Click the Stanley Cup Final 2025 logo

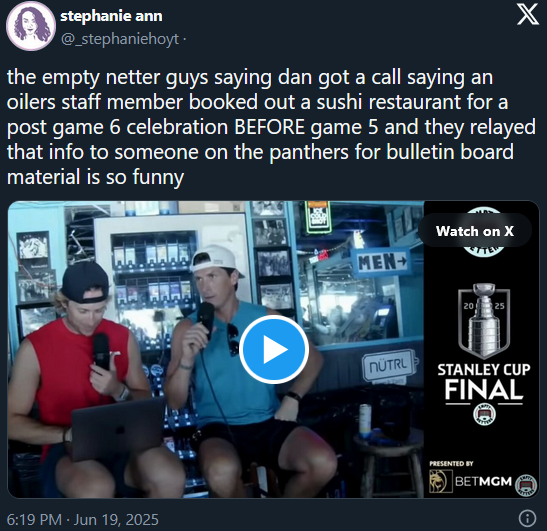pos(484,321)
